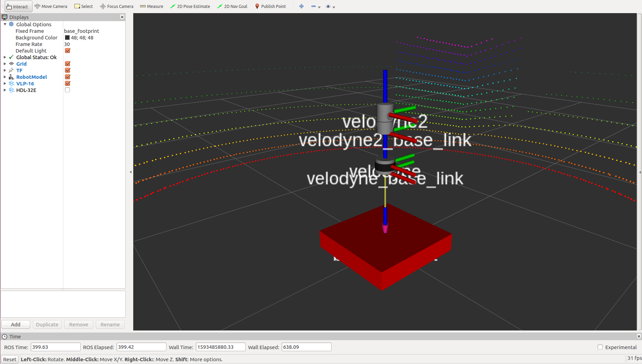Screen dimensions: 642x364
Task: Select the Publish Point tool
Action: click(270, 6)
